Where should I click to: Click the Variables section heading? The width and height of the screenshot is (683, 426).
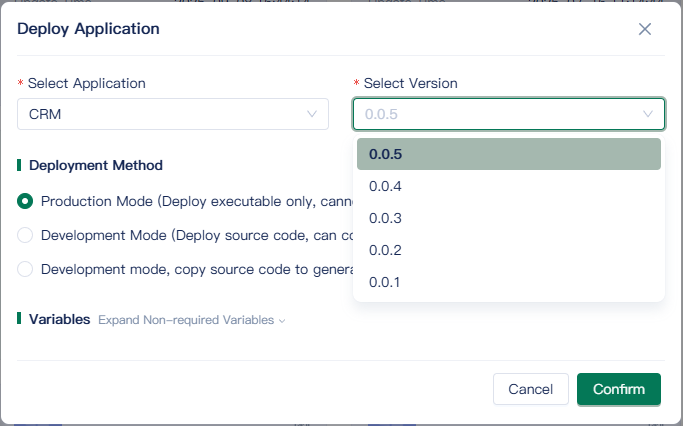pyautogui.click(x=59, y=319)
